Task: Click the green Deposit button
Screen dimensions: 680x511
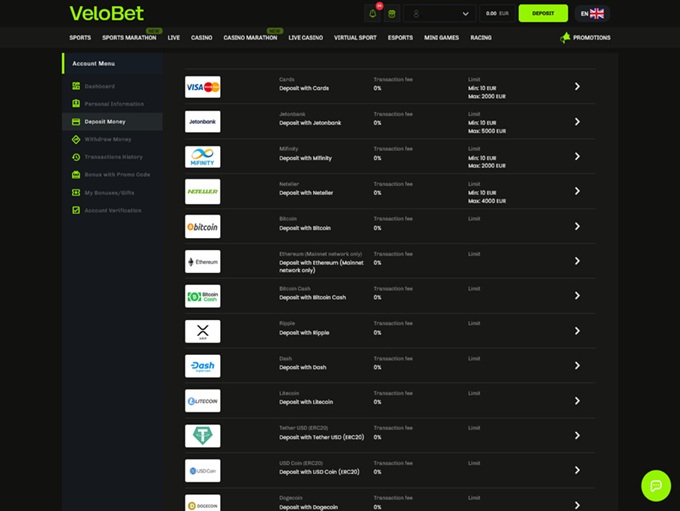Action: pos(543,14)
